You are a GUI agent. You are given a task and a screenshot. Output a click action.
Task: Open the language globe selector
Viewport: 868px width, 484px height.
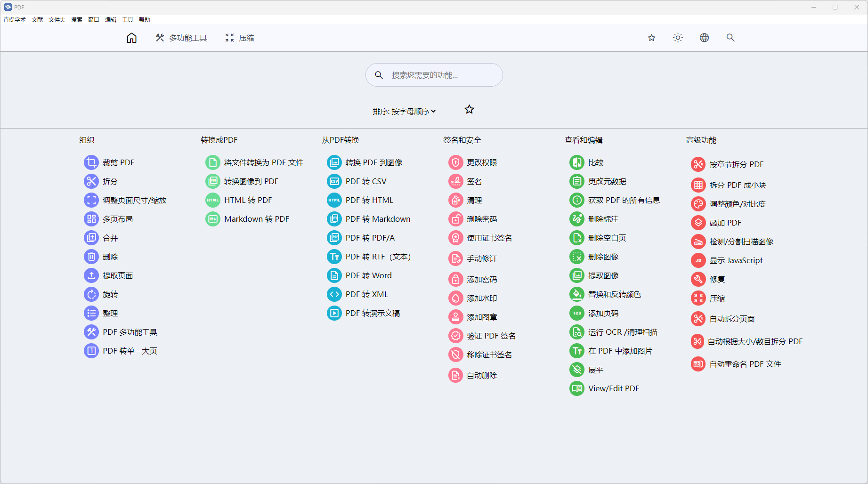click(x=704, y=38)
